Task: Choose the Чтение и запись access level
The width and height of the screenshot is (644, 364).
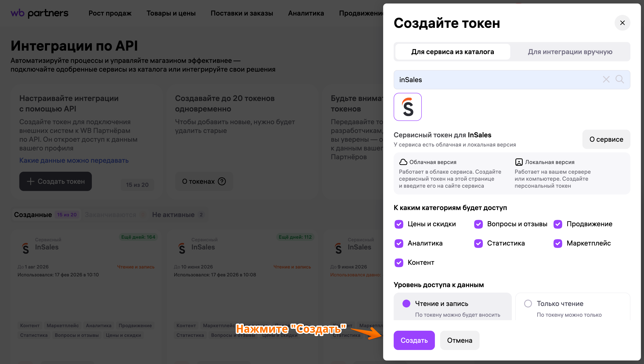Action: click(406, 304)
